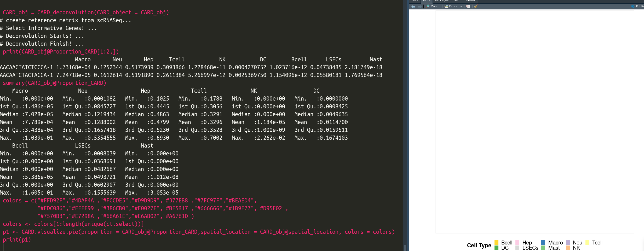
Task: Click the green DC legend swatch
Action: click(x=496, y=248)
